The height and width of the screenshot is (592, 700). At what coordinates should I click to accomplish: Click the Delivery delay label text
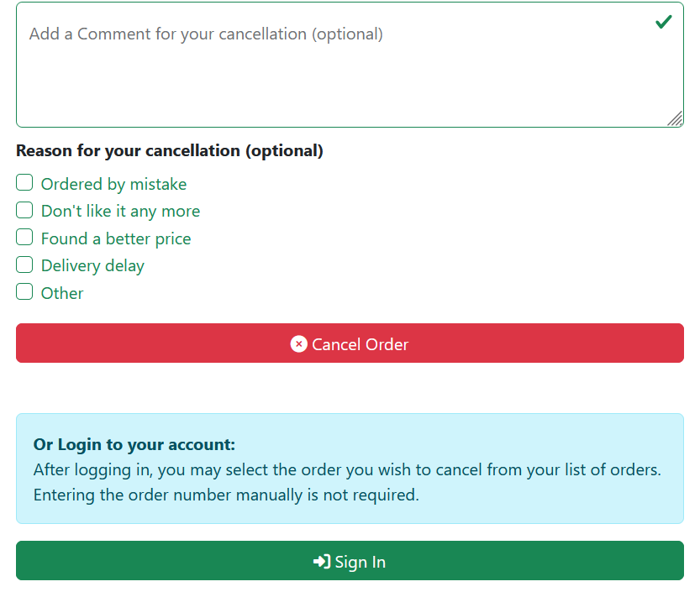coord(92,266)
